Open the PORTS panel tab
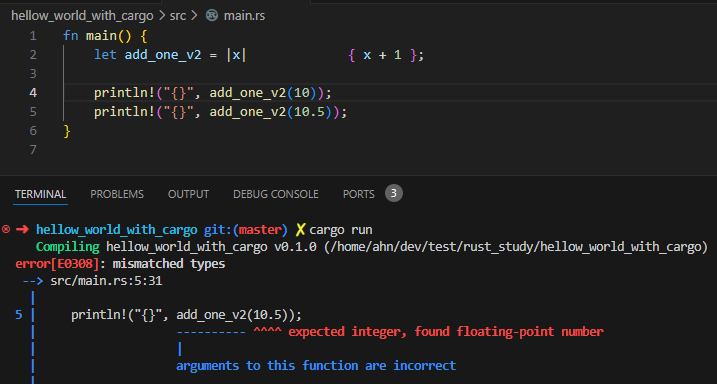This screenshot has height=384, width=717. pos(358,194)
